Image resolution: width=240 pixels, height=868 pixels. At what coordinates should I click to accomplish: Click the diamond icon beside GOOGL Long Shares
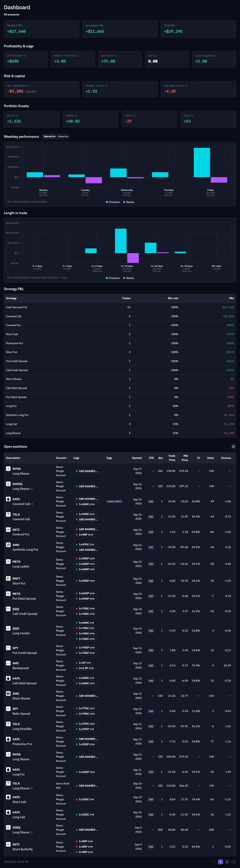32,489
